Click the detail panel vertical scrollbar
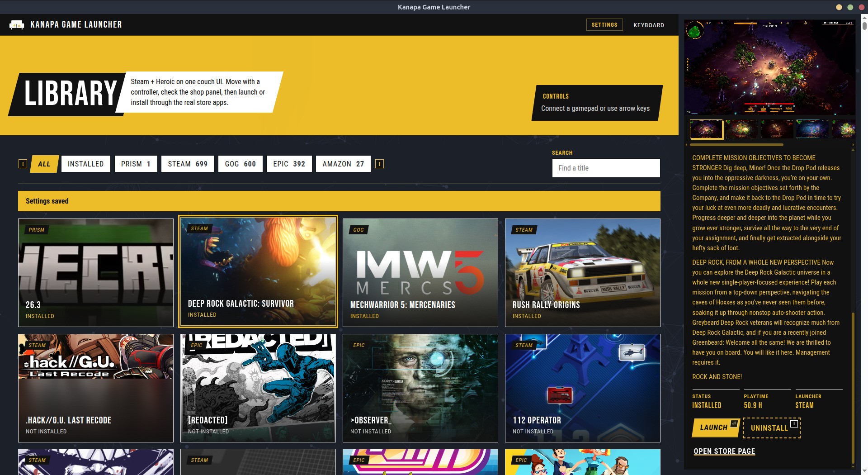This screenshot has height=475, width=868. (853, 388)
